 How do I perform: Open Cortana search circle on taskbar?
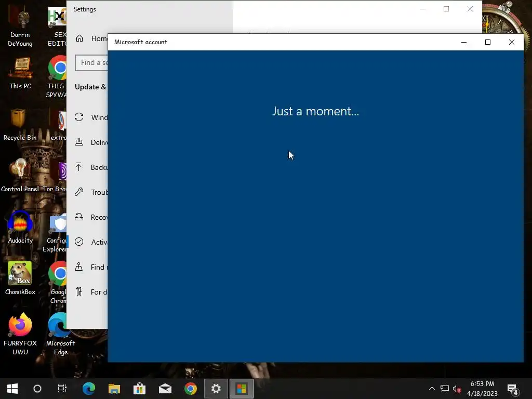click(x=37, y=389)
